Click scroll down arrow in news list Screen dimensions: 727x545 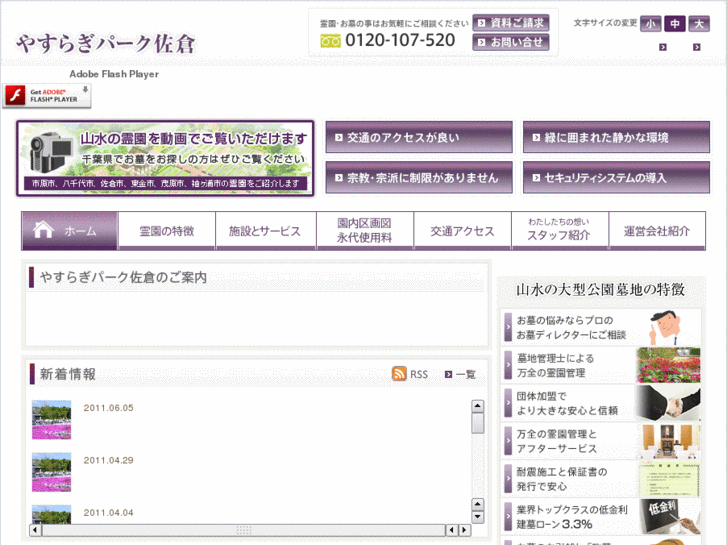(478, 517)
